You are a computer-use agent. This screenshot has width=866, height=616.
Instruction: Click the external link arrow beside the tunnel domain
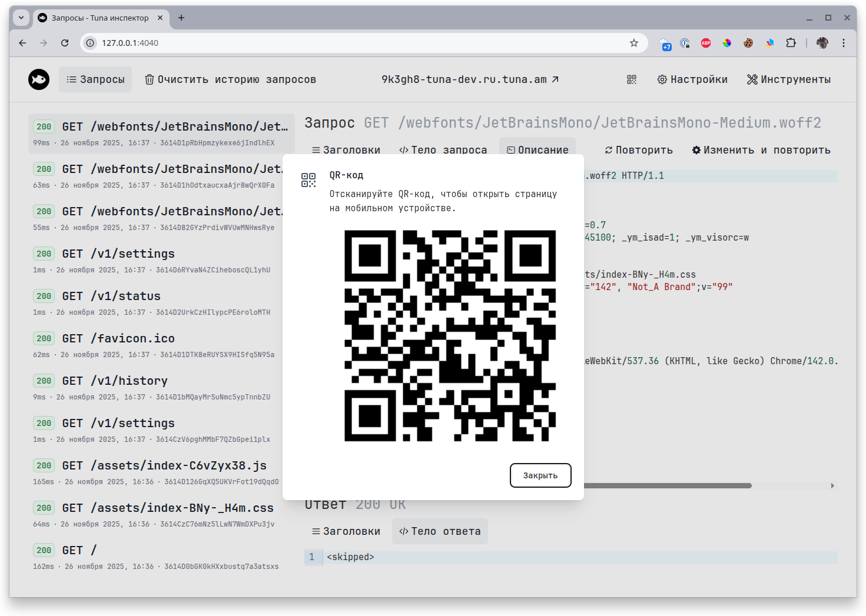(x=554, y=79)
